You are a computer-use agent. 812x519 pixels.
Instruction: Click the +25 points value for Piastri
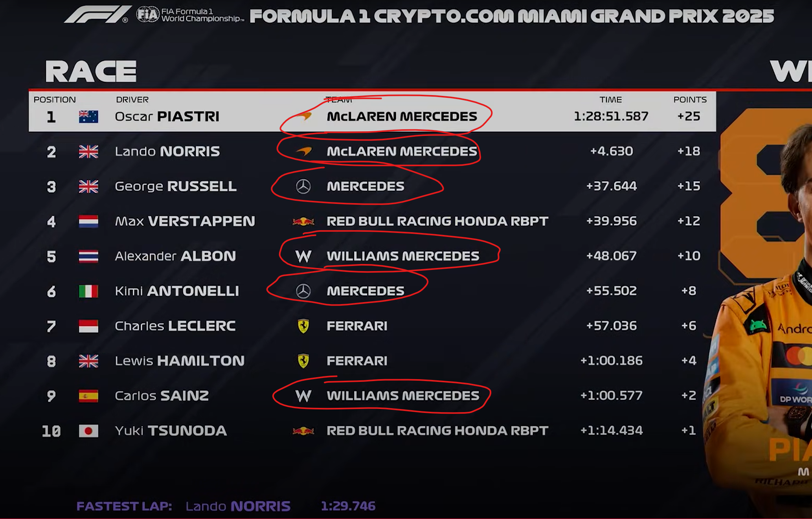tap(689, 116)
